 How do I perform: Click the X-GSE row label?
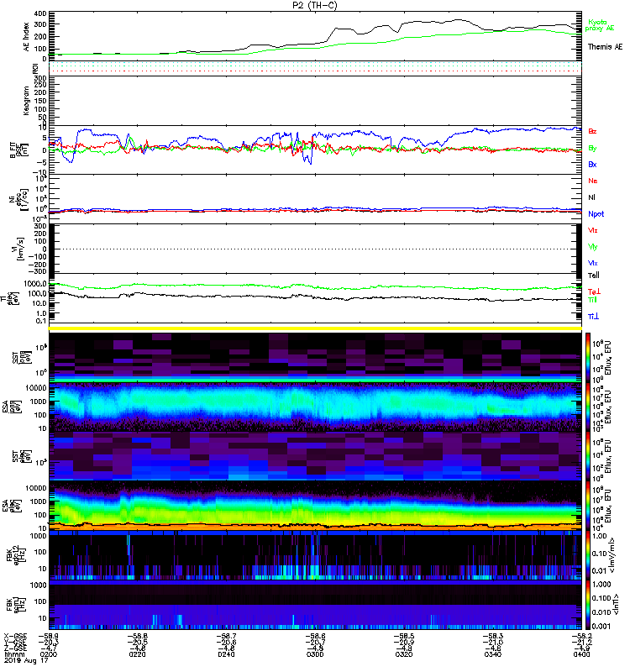[15, 636]
